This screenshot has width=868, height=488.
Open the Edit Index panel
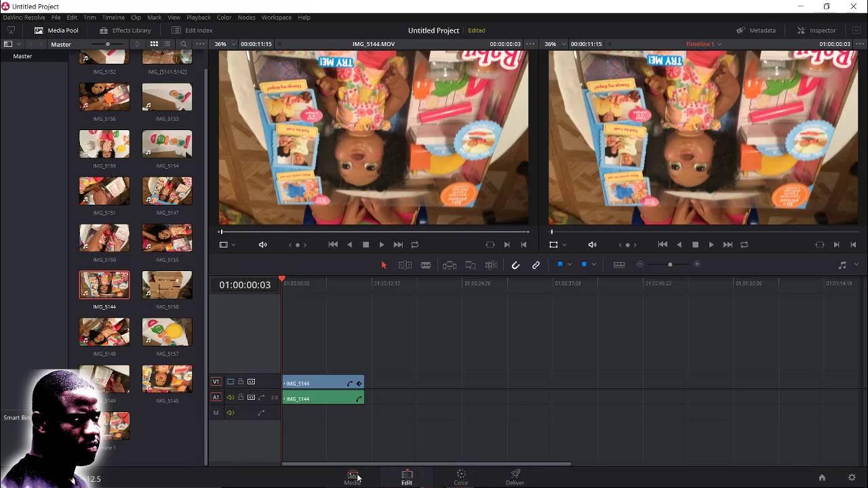192,30
